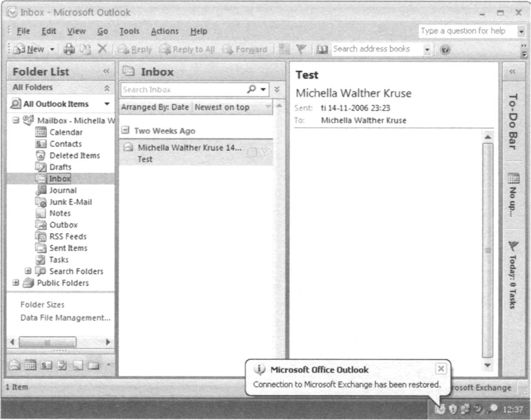Collapse the Mailbox tree node
The height and width of the screenshot is (420, 531).
coord(16,120)
